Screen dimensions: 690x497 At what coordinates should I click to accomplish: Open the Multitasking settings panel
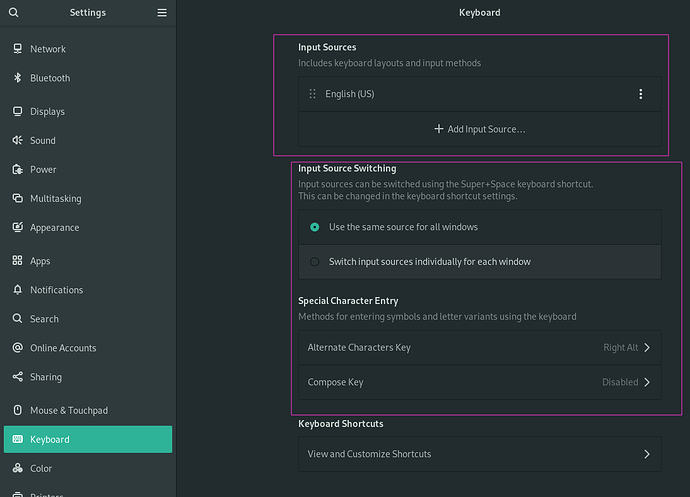coord(55,199)
